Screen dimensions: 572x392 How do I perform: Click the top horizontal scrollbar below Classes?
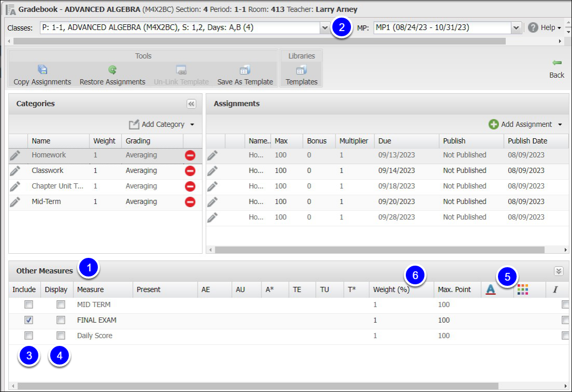coord(259,41)
